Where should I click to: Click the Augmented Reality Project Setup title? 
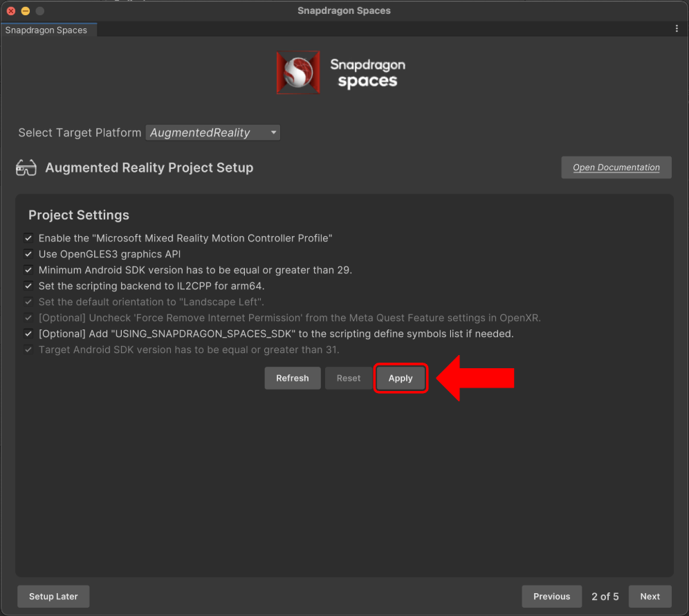[149, 167]
